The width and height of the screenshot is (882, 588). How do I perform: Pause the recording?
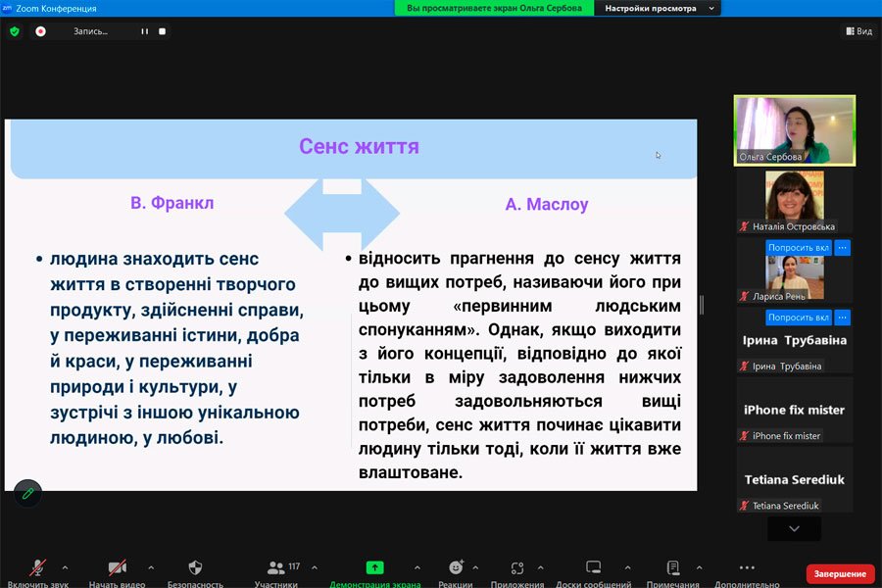point(145,31)
